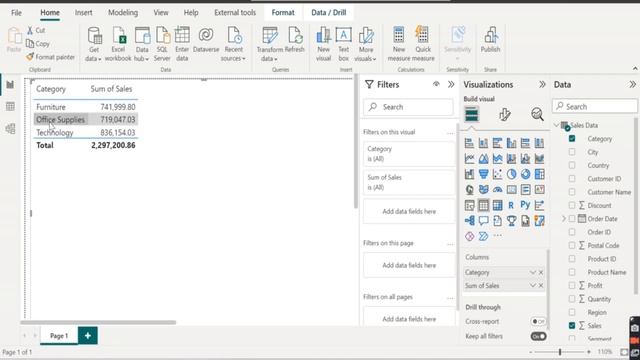Check the Profit field
This screenshot has width=640, height=360.
click(572, 285)
